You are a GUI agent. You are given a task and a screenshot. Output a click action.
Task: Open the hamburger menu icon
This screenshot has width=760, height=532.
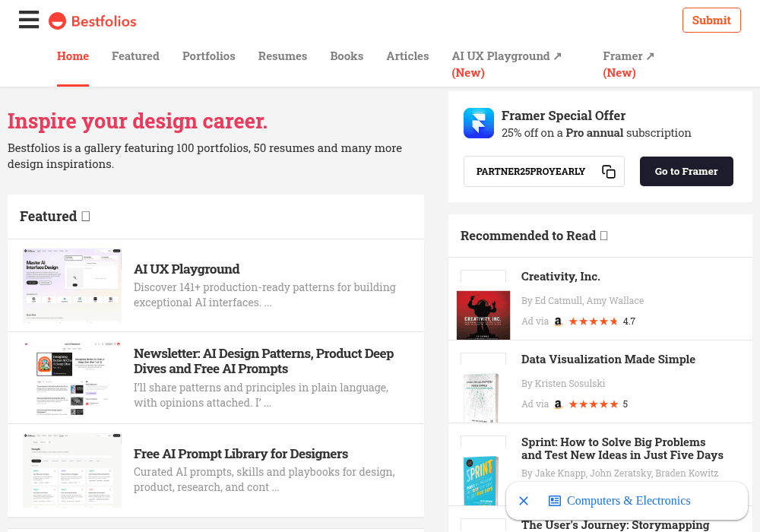point(29,20)
